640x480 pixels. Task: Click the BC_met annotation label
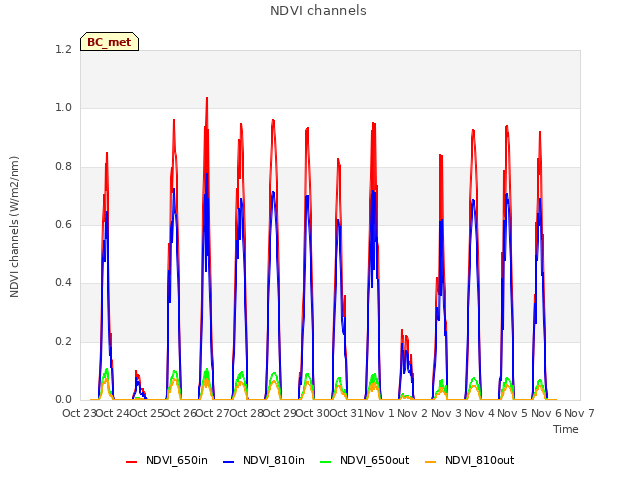pos(109,42)
